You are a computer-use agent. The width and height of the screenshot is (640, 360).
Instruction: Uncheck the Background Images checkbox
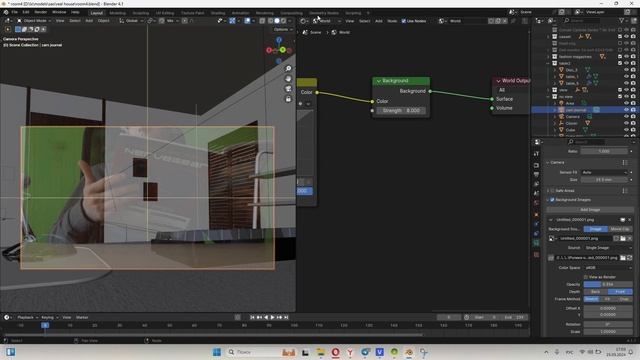552,200
